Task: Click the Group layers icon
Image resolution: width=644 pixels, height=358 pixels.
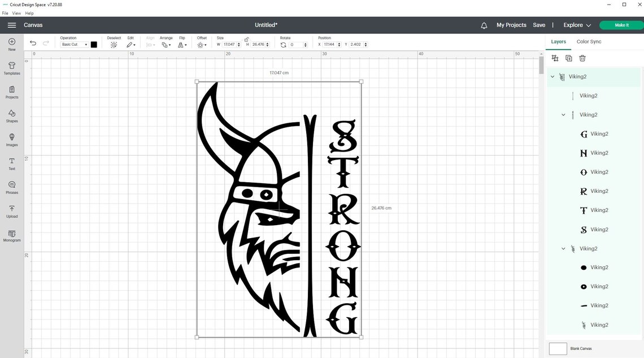Action: 554,58
